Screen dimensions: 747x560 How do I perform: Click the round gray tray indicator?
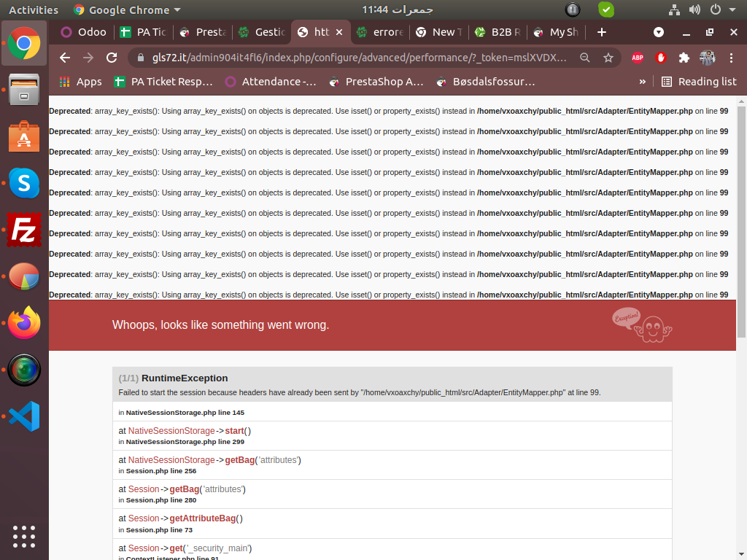(x=572, y=9)
